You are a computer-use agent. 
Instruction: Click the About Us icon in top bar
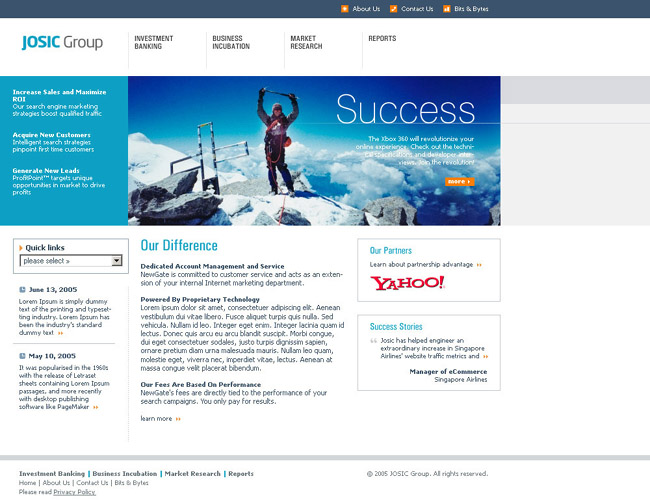click(345, 9)
